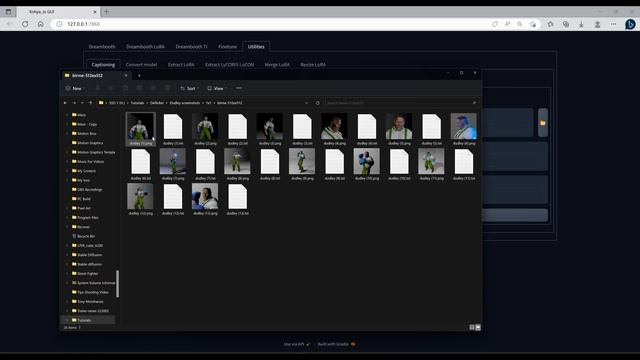640x360 pixels.
Task: Go back using Explorer's back arrow
Action: pyautogui.click(x=65, y=103)
